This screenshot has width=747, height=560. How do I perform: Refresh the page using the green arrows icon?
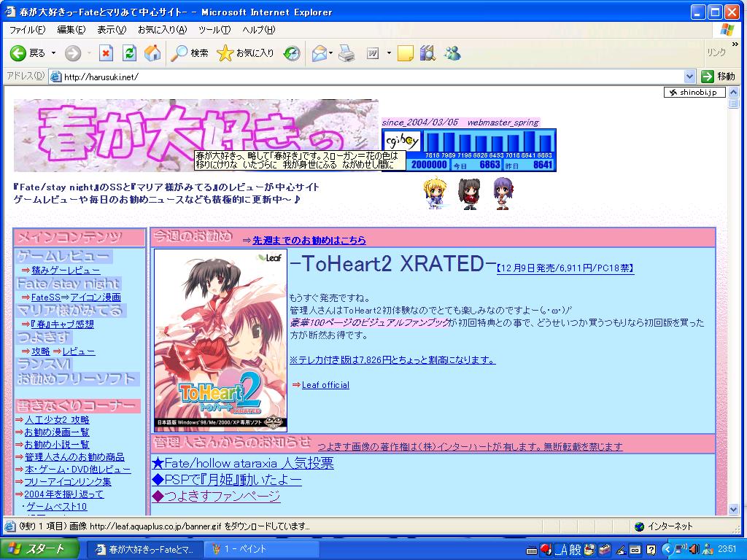pos(129,52)
